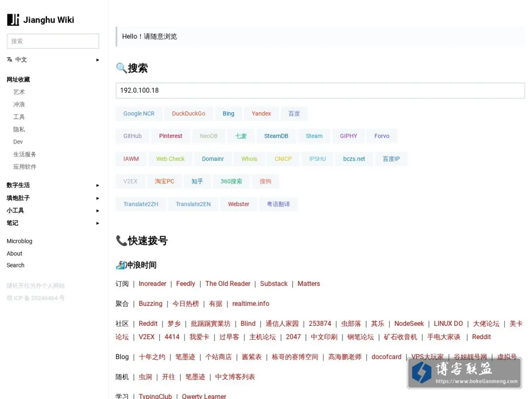
Task: Search with Bing
Action: 228,113
